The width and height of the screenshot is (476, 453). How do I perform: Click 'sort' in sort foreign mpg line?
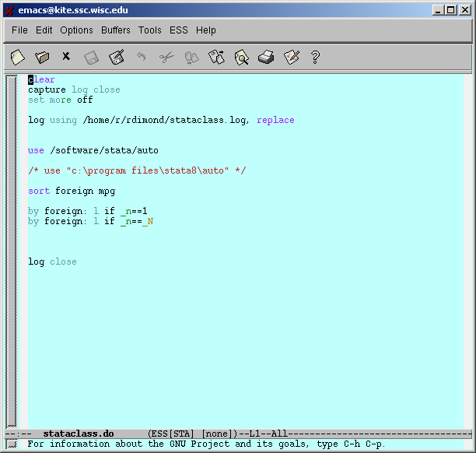[39, 191]
